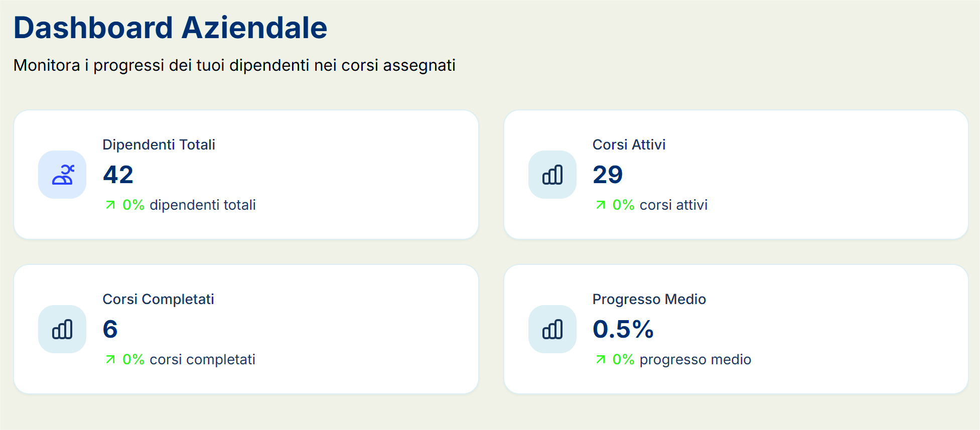980x430 pixels.
Task: Click the bar chart icon beside Corsi Attivi
Action: (x=552, y=175)
